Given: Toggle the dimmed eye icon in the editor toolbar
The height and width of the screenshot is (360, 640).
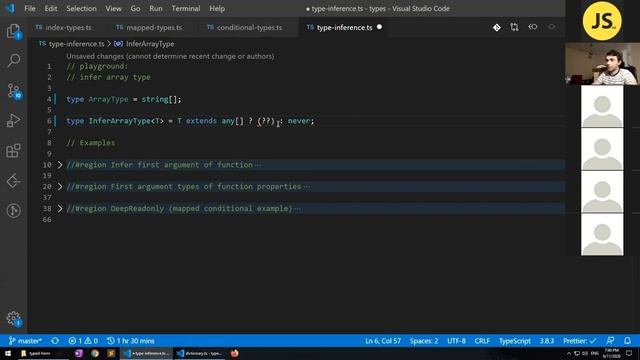Looking at the screenshot, I should (551, 27).
